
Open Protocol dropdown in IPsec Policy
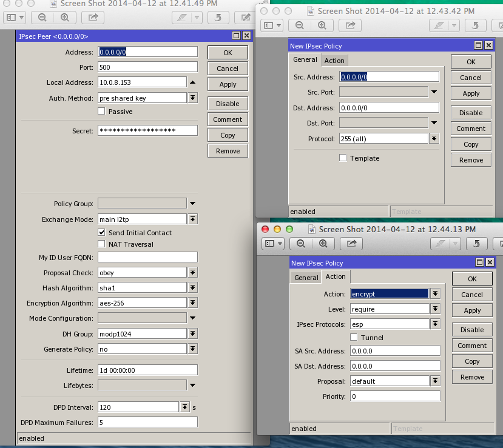coord(434,138)
